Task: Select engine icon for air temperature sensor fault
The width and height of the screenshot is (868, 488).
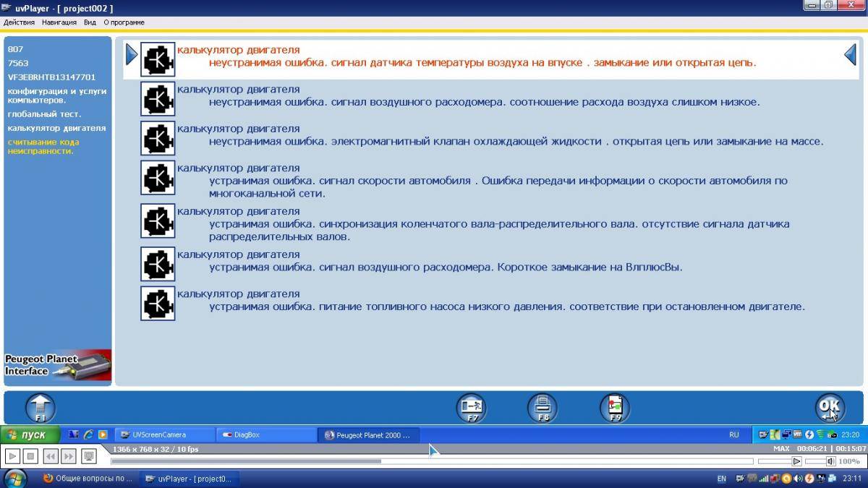Action: [158, 60]
